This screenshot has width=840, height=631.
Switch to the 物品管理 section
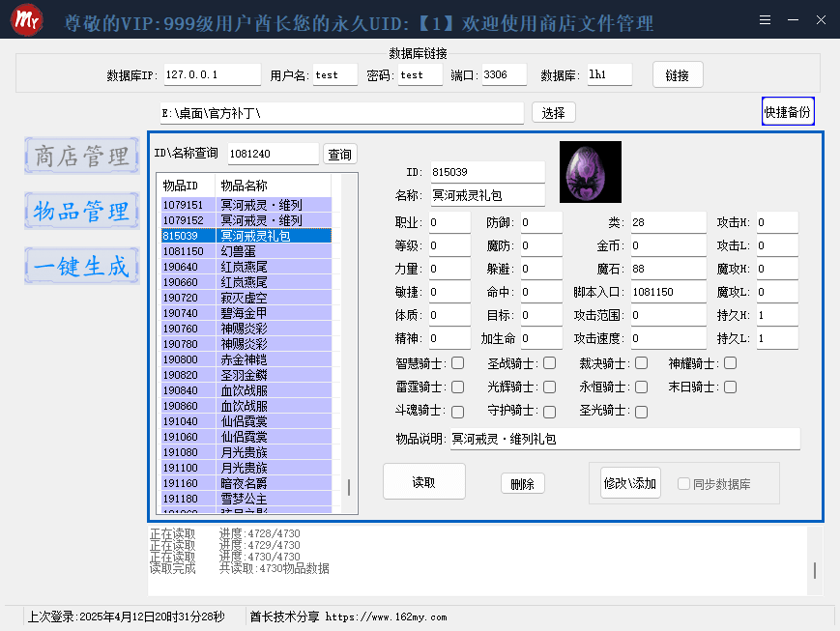tap(81, 211)
